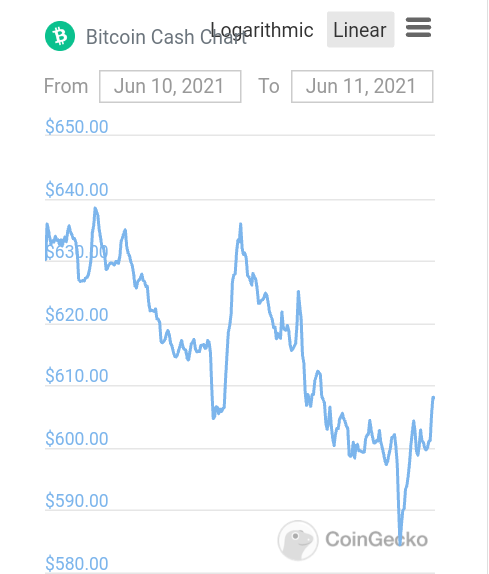Open the hamburger chart menu icon
Image resolution: width=489 pixels, height=574 pixels.
(418, 27)
